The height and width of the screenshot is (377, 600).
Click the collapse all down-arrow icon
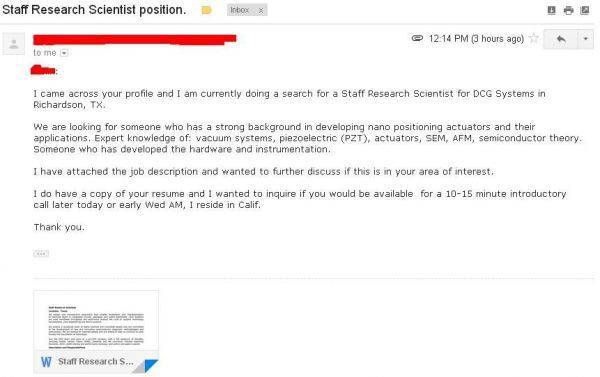point(551,10)
